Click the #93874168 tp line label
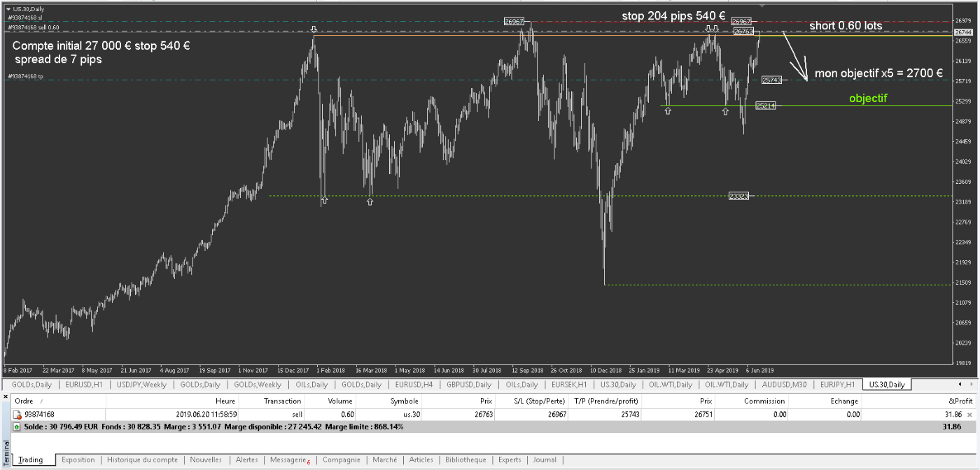 [25, 76]
